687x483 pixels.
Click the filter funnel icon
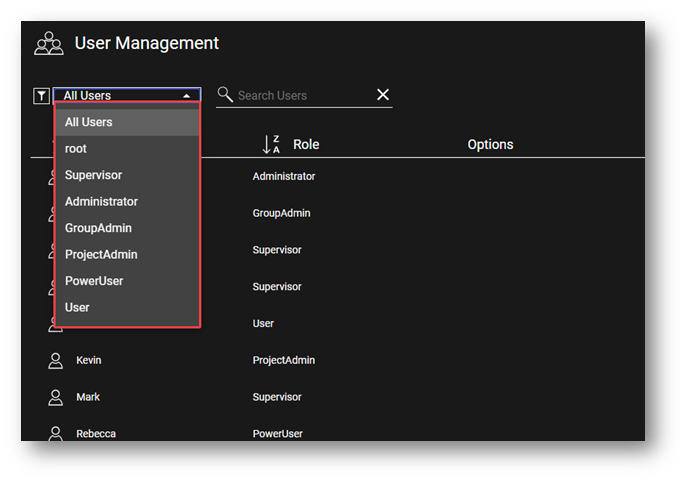pos(41,96)
